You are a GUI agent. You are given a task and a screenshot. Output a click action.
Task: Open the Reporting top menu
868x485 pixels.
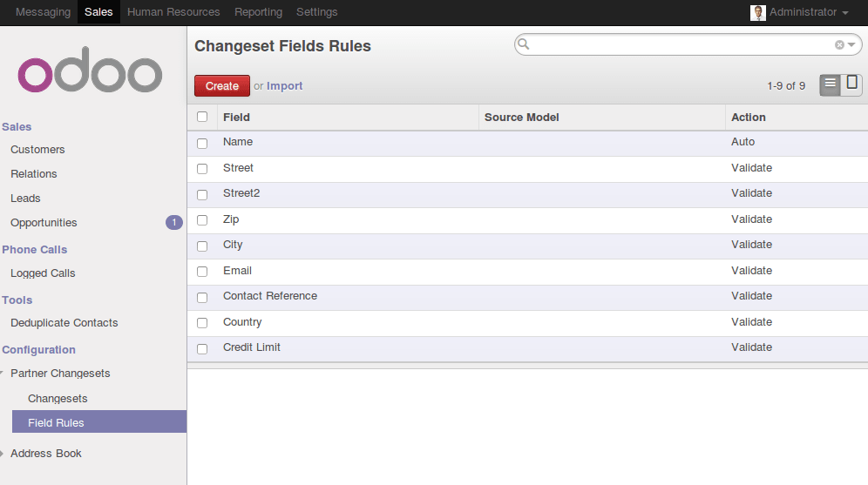(x=258, y=12)
